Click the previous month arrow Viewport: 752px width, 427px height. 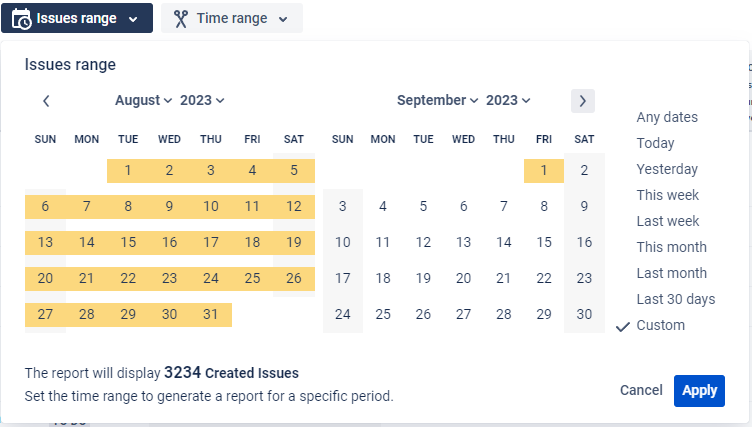[x=46, y=100]
